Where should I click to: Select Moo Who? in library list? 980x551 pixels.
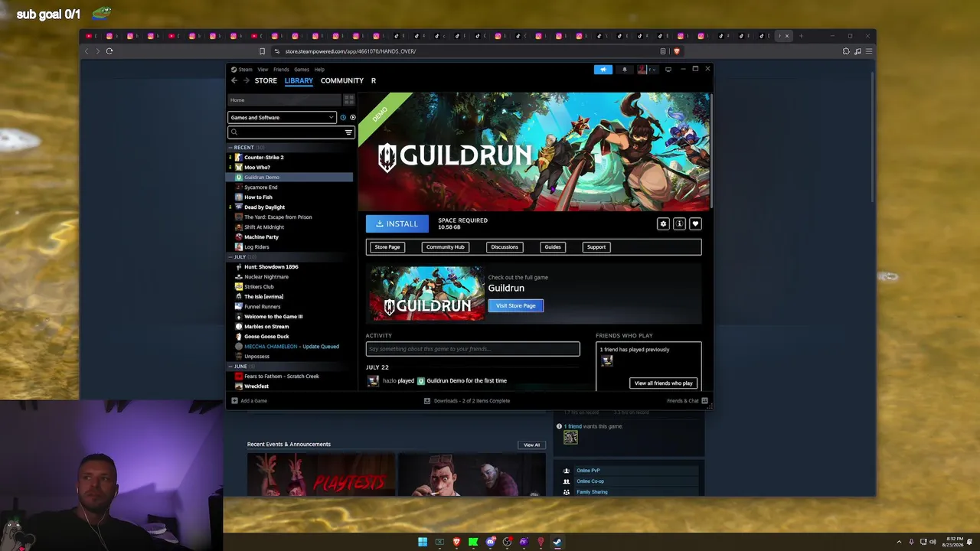[257, 167]
